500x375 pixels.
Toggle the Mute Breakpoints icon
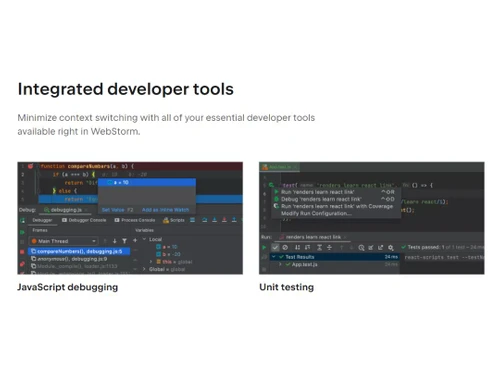coord(22,264)
